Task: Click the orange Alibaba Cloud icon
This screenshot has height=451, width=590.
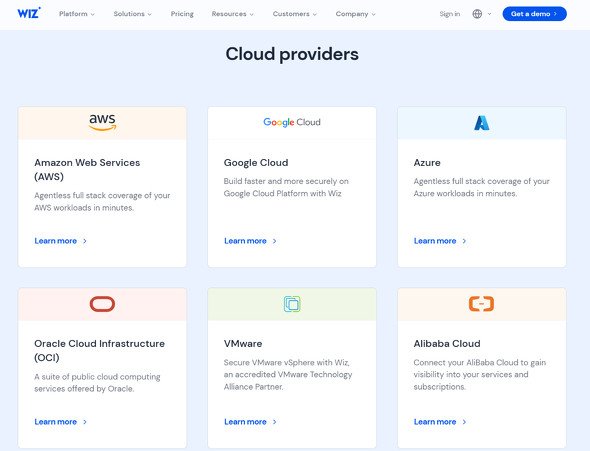Action: (481, 304)
